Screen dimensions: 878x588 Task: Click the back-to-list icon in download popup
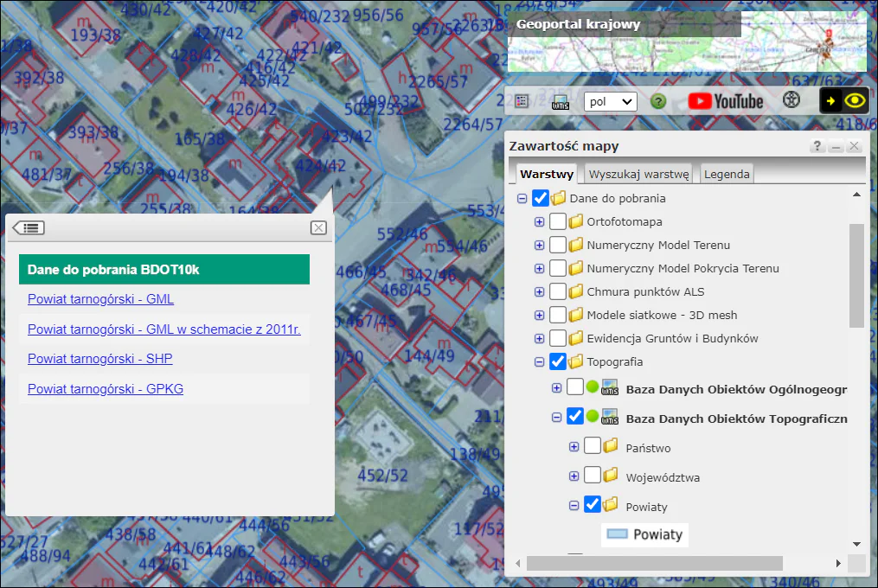tap(29, 228)
